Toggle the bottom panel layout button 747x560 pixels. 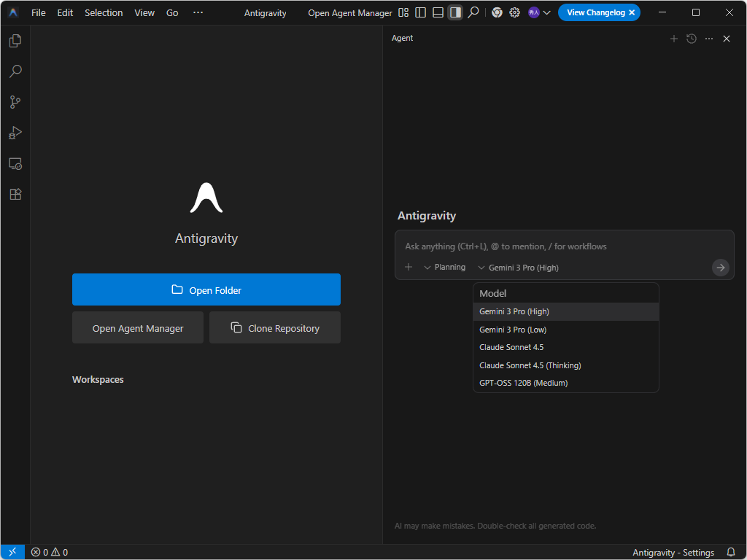tap(438, 12)
